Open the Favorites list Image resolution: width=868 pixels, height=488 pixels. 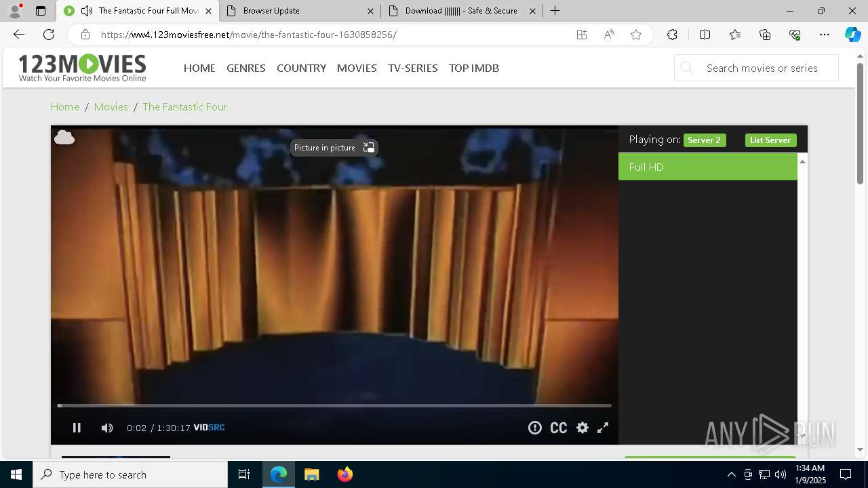click(735, 35)
